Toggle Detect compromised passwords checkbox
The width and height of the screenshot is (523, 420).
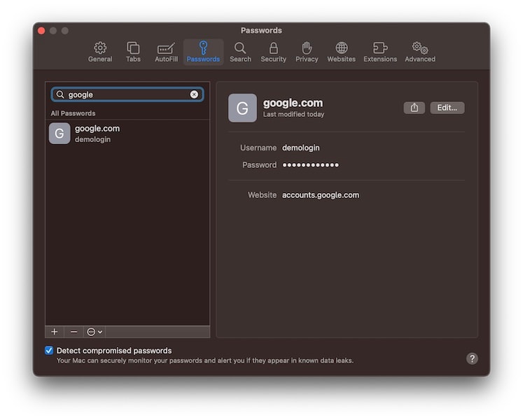tap(49, 350)
